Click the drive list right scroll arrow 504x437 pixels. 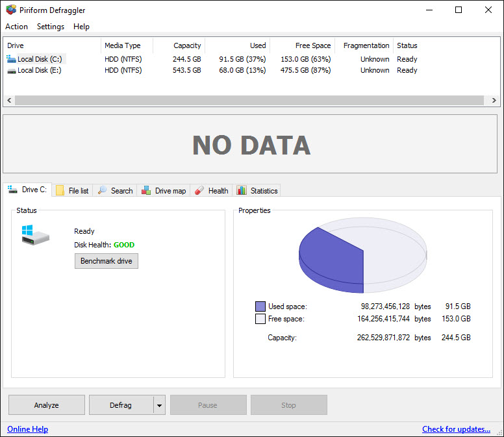pos(494,100)
